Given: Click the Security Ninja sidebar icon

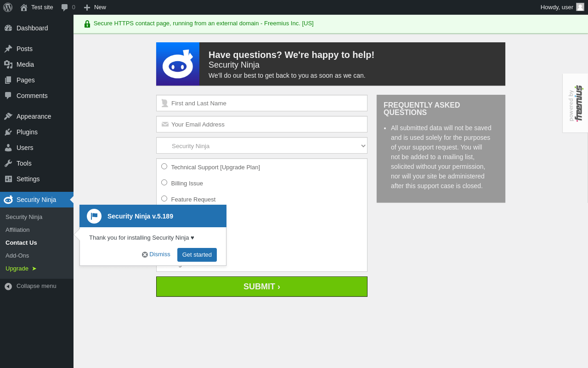Looking at the screenshot, I should tap(8, 200).
